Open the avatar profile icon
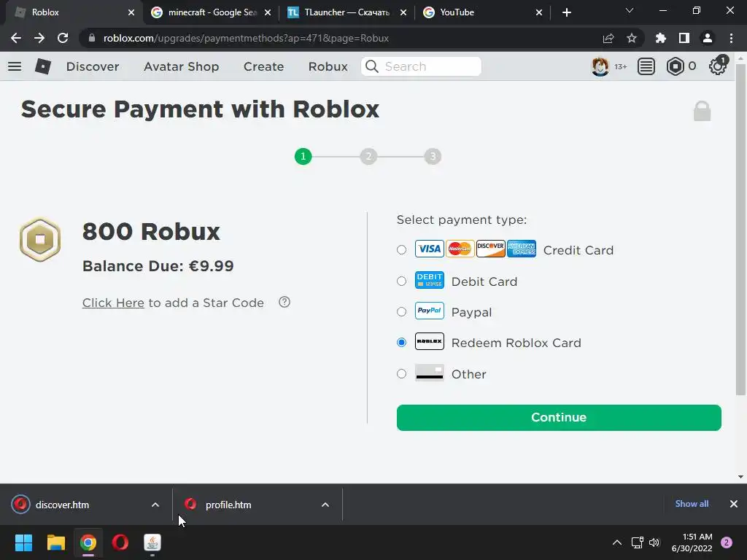The image size is (747, 560). (600, 66)
